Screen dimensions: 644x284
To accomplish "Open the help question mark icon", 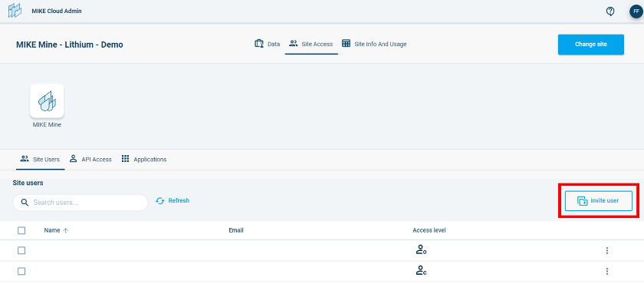I will click(610, 11).
